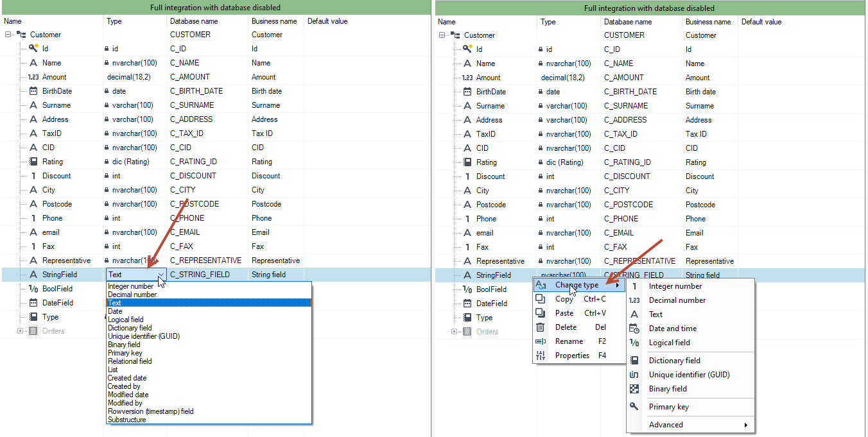The height and width of the screenshot is (437, 868).
Task: Click the Properties sliders icon in the context menu
Action: [x=541, y=356]
